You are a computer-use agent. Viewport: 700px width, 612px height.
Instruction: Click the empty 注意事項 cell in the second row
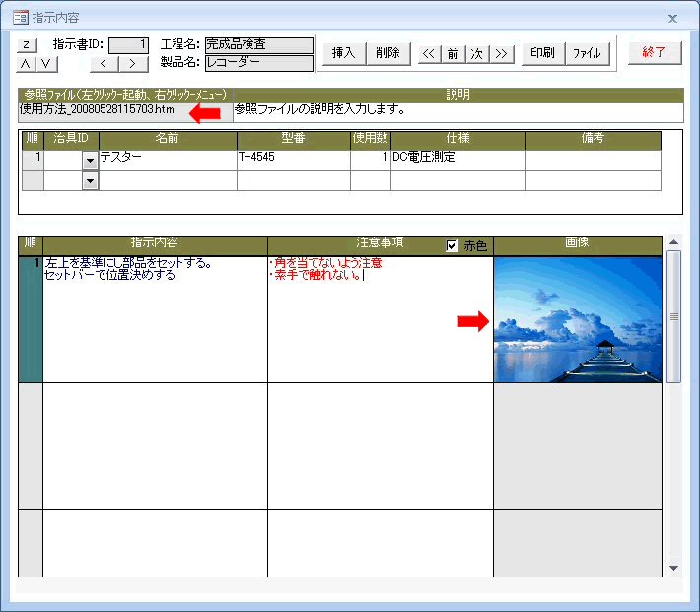[x=381, y=445]
